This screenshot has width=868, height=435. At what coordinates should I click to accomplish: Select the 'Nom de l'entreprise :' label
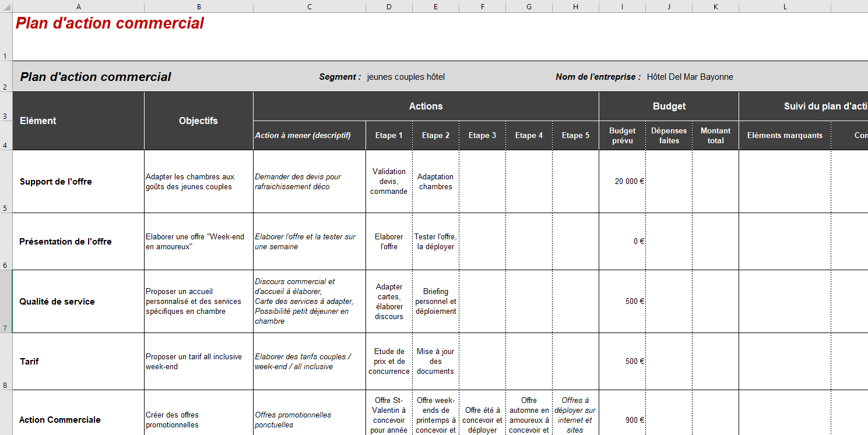point(598,77)
